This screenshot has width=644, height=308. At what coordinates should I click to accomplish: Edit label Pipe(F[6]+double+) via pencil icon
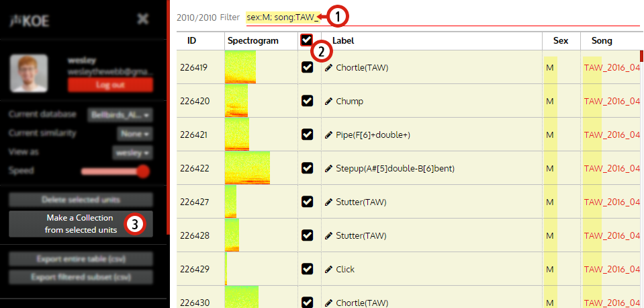(x=328, y=135)
